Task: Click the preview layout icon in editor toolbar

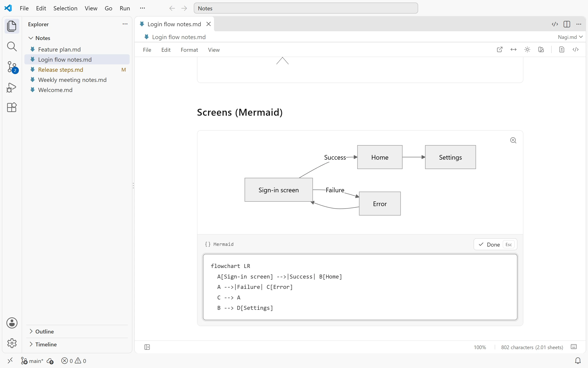Action: 541,50
